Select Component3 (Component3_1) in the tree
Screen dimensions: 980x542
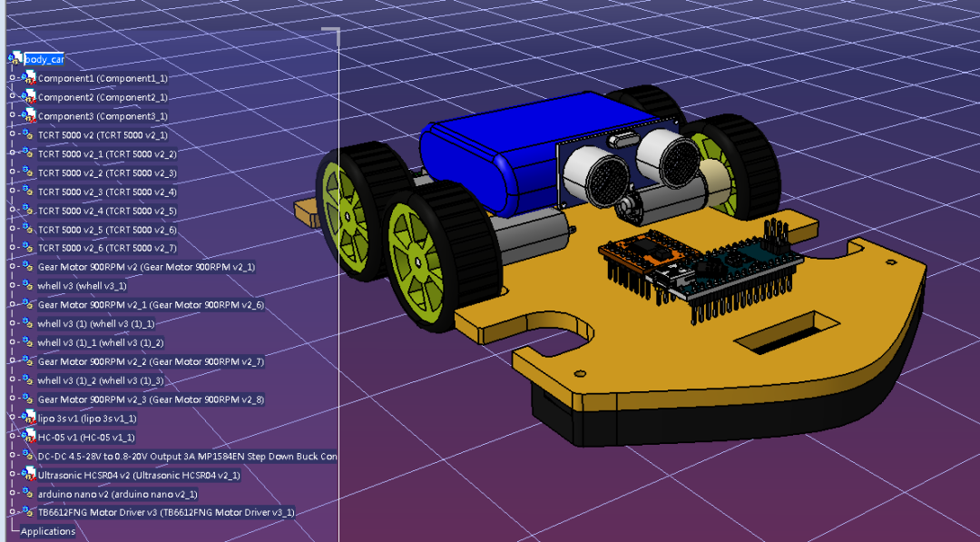[x=103, y=116]
